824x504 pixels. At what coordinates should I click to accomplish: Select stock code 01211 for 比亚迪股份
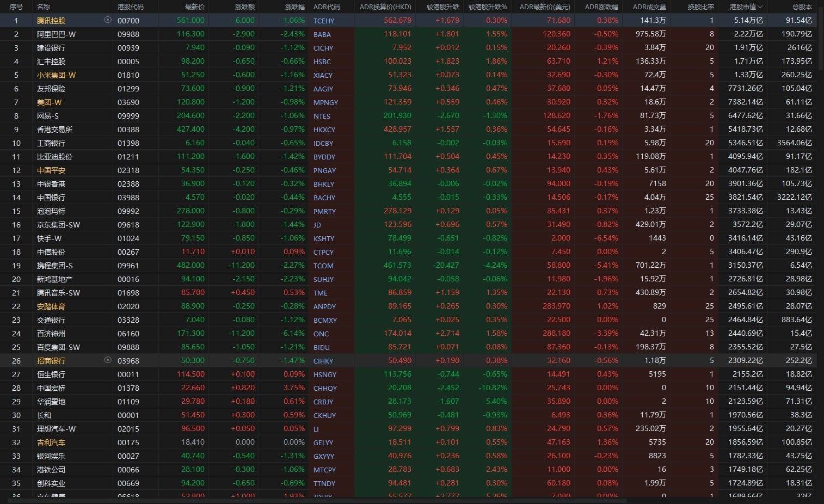point(128,157)
